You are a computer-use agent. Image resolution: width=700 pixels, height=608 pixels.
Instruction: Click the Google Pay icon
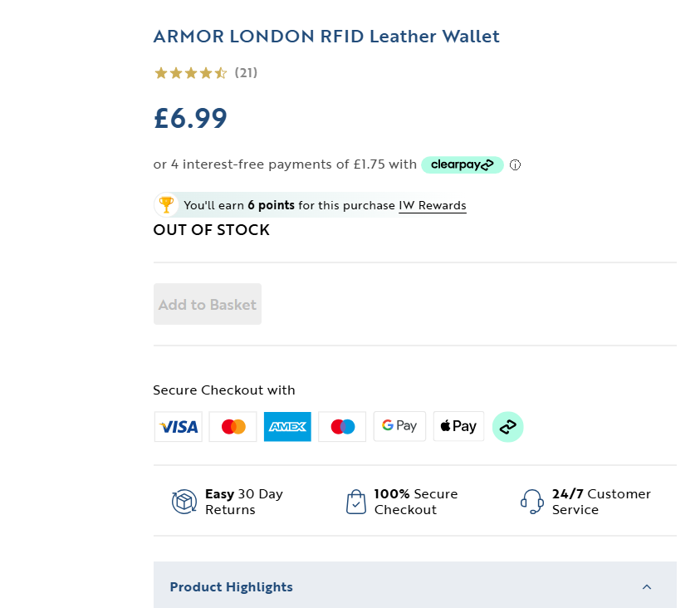[399, 426]
